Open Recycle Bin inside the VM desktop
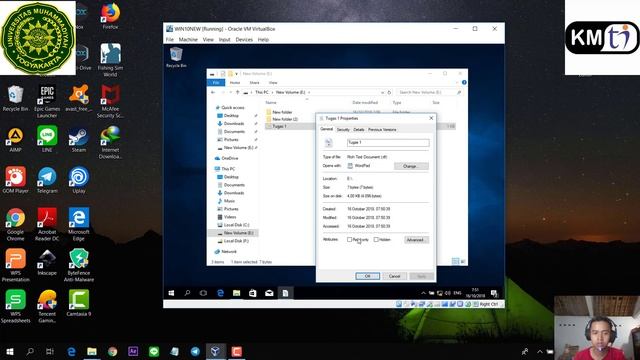 coord(176,57)
